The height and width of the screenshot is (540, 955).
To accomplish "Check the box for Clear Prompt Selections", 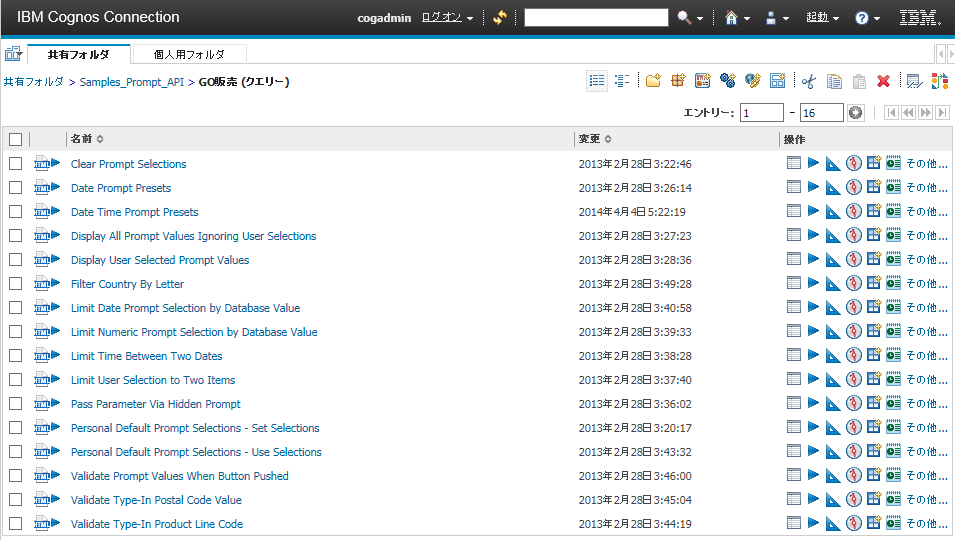I will click(x=16, y=163).
